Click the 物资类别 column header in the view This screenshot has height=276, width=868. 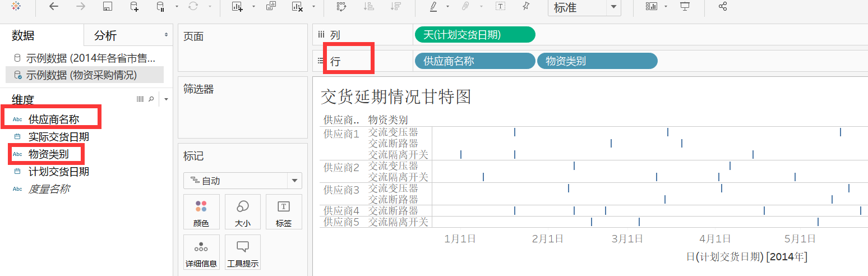(x=388, y=119)
